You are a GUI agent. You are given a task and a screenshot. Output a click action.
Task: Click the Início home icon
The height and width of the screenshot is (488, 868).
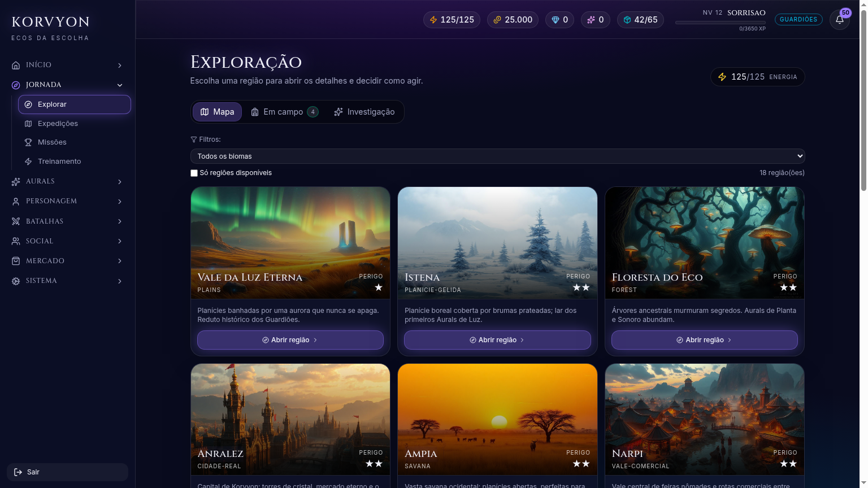click(16, 66)
